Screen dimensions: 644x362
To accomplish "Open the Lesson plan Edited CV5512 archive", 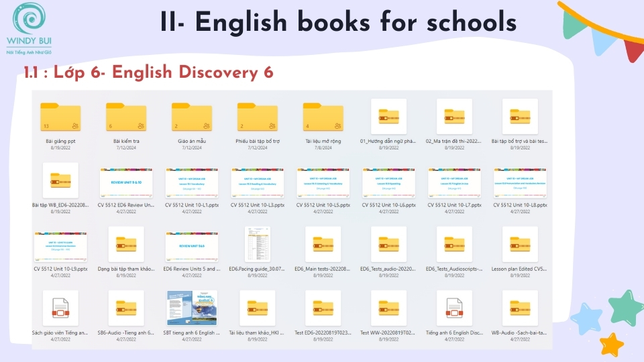I will point(521,244).
